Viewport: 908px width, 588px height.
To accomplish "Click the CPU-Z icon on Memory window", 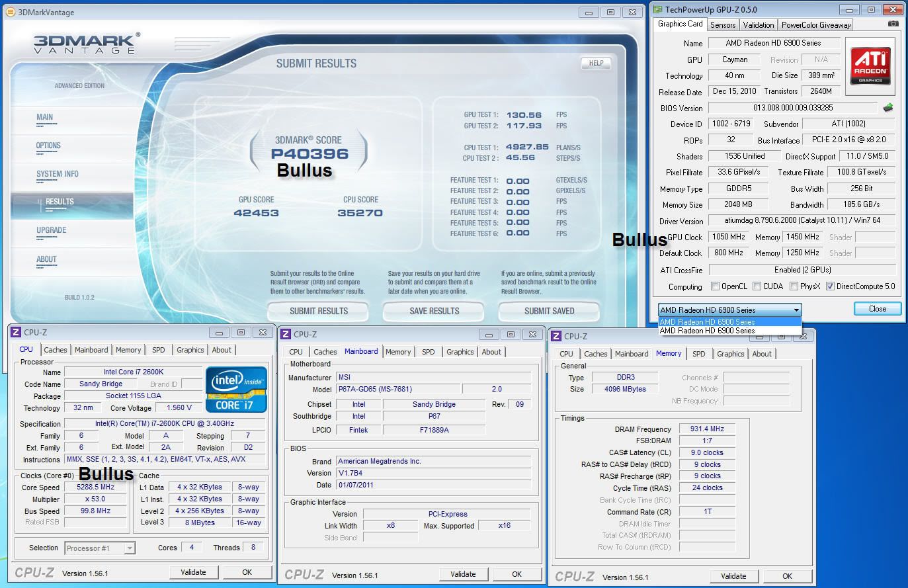I will [556, 336].
